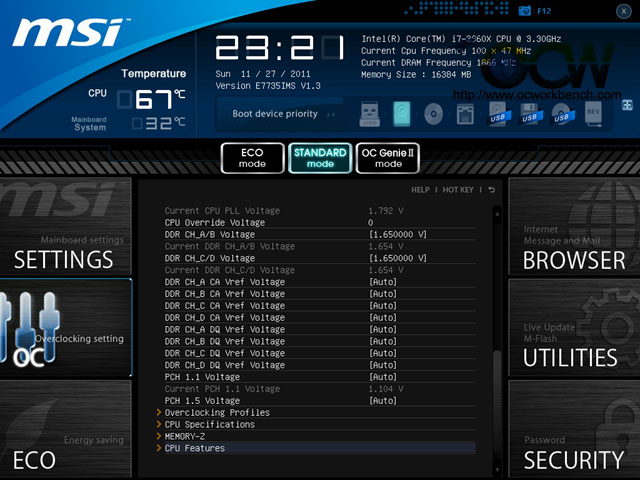The height and width of the screenshot is (480, 640).
Task: Click the back arrow next to HOT KEY
Action: point(491,190)
